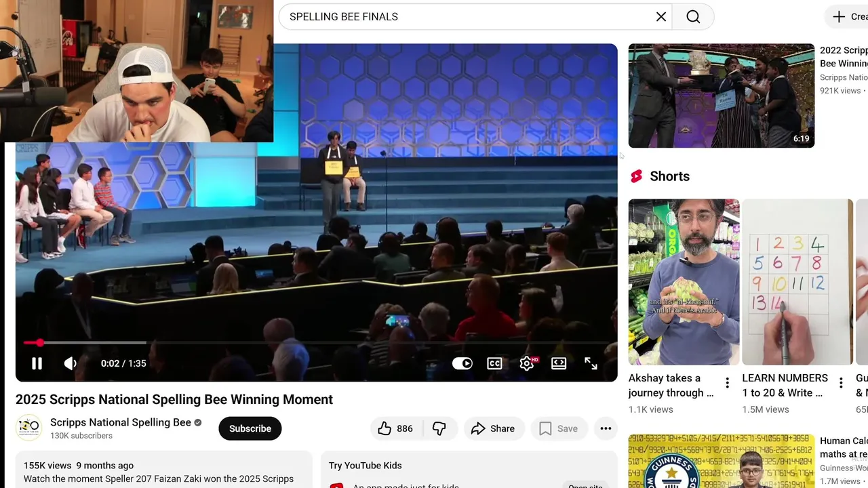The height and width of the screenshot is (488, 868).
Task: Click the Try YouTube Kids heading
Action: pyautogui.click(x=365, y=466)
